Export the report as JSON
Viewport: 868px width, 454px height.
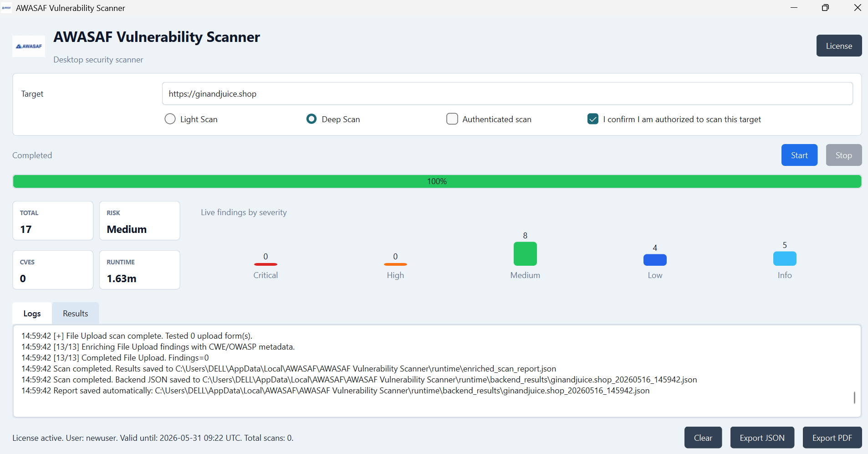(762, 438)
